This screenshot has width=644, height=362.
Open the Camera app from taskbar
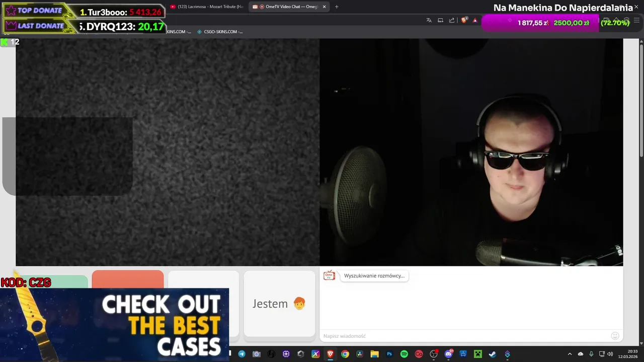pos(256,354)
